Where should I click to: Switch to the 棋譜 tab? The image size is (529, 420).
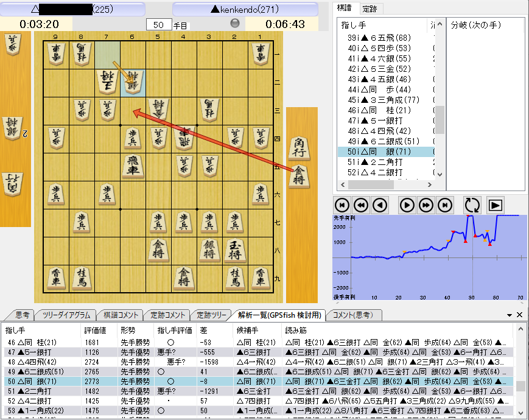coord(344,8)
